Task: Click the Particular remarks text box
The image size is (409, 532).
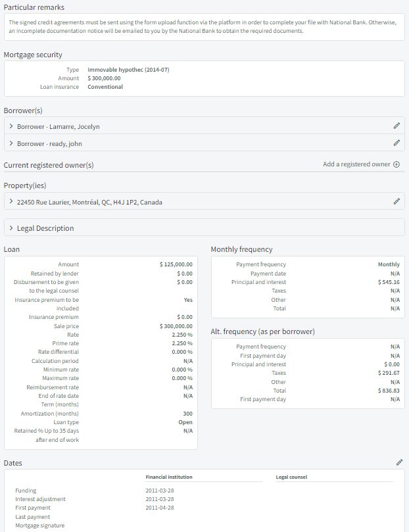Action: point(204,27)
